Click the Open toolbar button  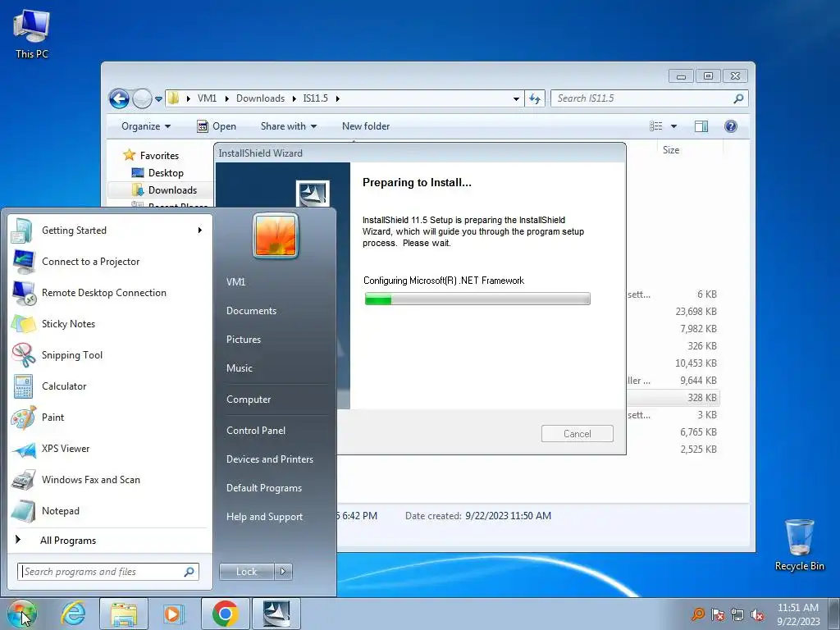(217, 126)
